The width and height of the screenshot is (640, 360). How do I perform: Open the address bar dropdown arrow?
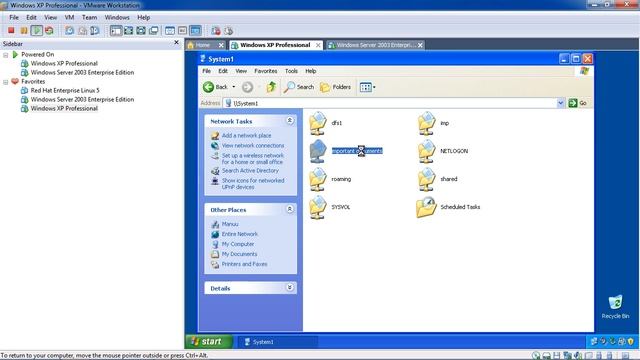(x=560, y=103)
